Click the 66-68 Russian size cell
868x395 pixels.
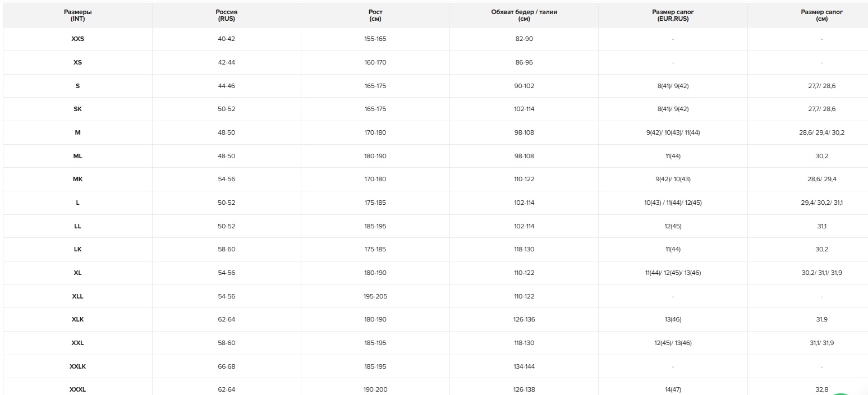(x=226, y=366)
